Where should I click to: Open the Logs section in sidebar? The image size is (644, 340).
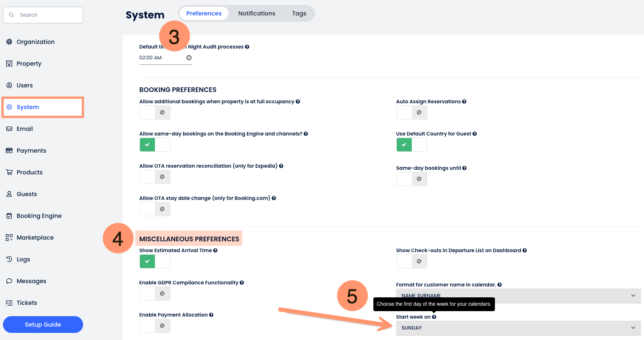[23, 259]
